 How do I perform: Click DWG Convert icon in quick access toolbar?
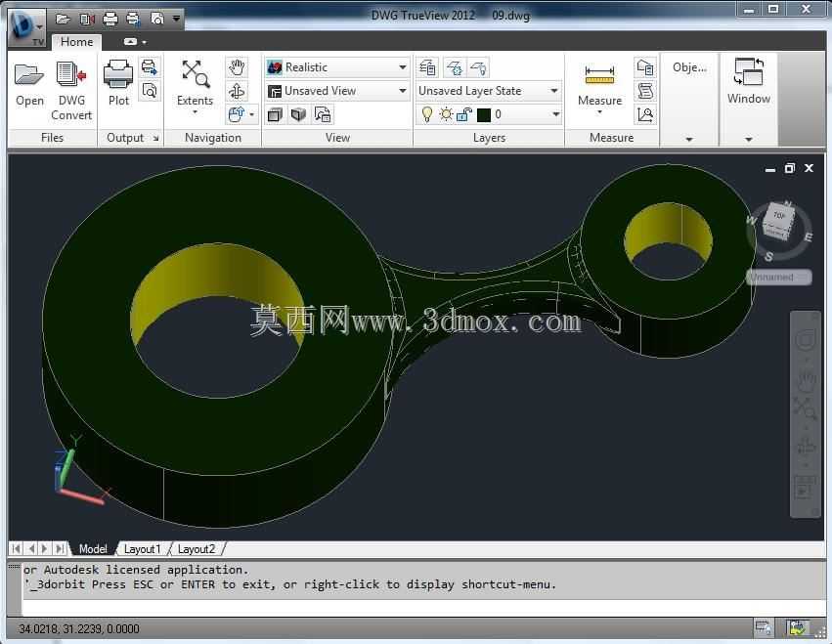click(x=86, y=20)
